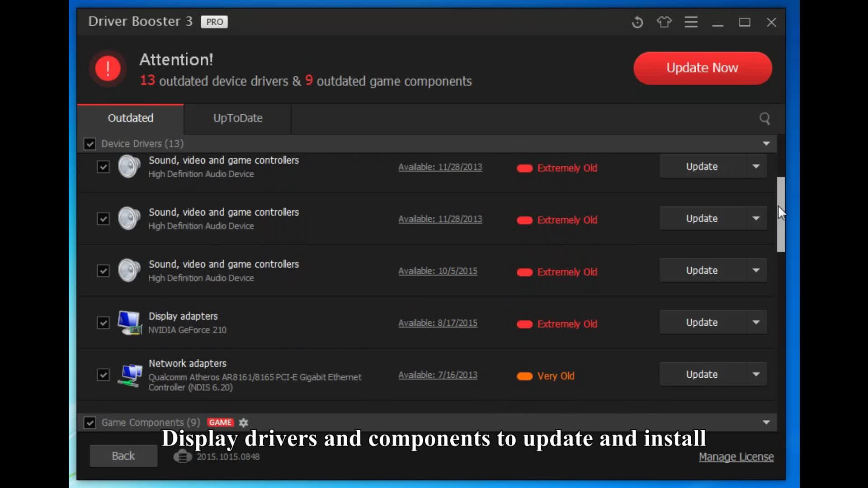Click the Qualcomm Atheros network adapter icon

point(129,375)
